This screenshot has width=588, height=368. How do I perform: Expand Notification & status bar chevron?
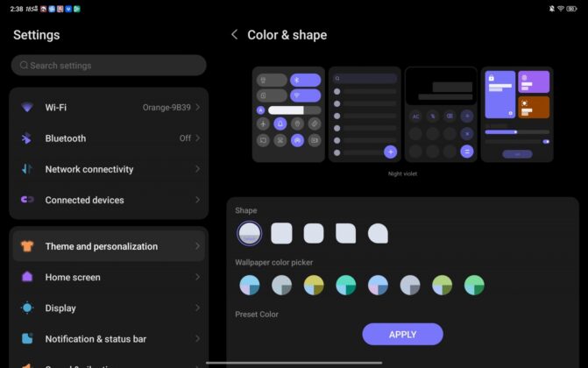[x=198, y=339]
